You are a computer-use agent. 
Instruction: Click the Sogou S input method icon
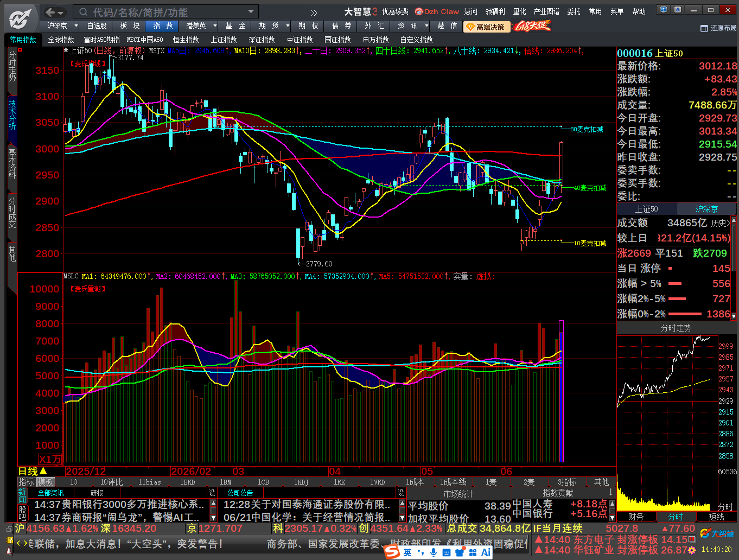pos(392,552)
